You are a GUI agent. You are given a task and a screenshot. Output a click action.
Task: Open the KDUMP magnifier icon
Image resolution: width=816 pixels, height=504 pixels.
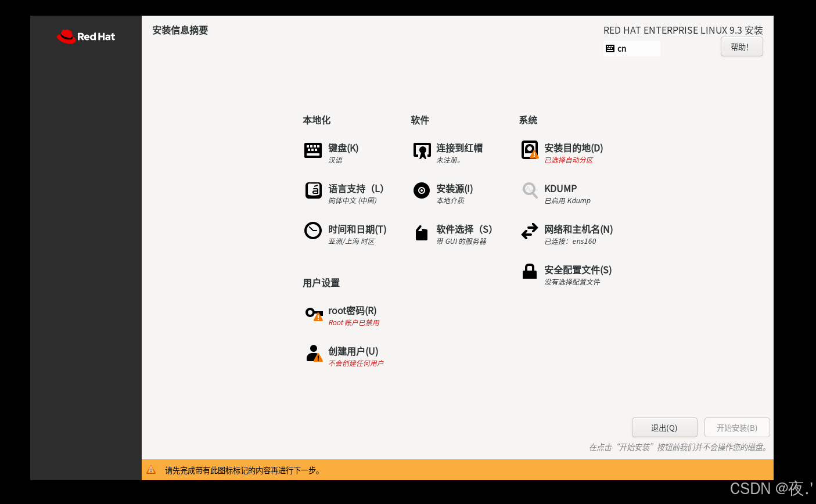pos(530,190)
